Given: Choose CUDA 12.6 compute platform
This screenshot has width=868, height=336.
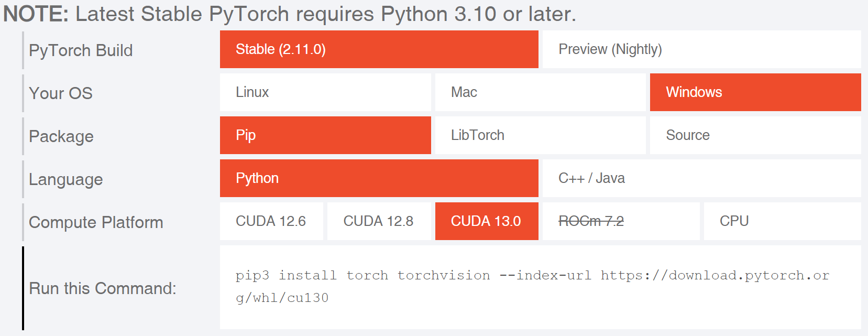Looking at the screenshot, I should point(271,221).
